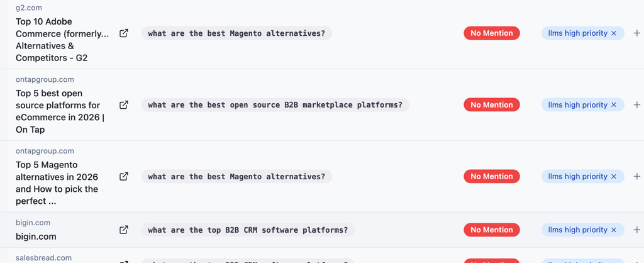Screen dimensions: 644x263
Task: Add a tag to Top 5 open source platforms row
Action: point(636,105)
